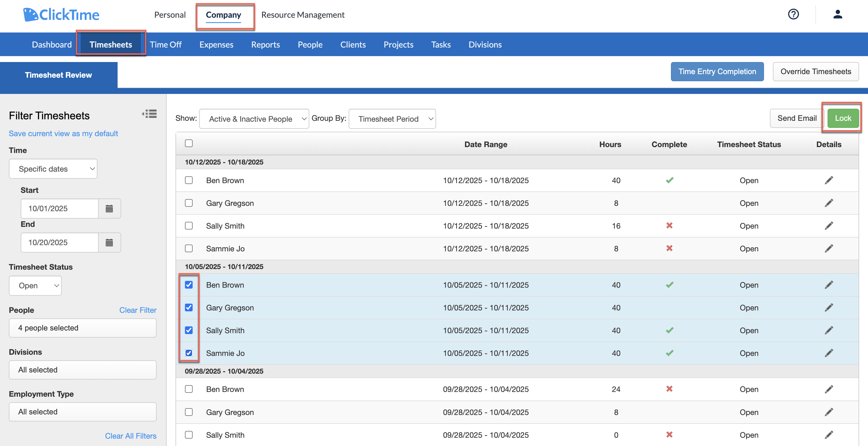868x446 pixels.
Task: Open the Start date calendar picker
Action: (109, 208)
